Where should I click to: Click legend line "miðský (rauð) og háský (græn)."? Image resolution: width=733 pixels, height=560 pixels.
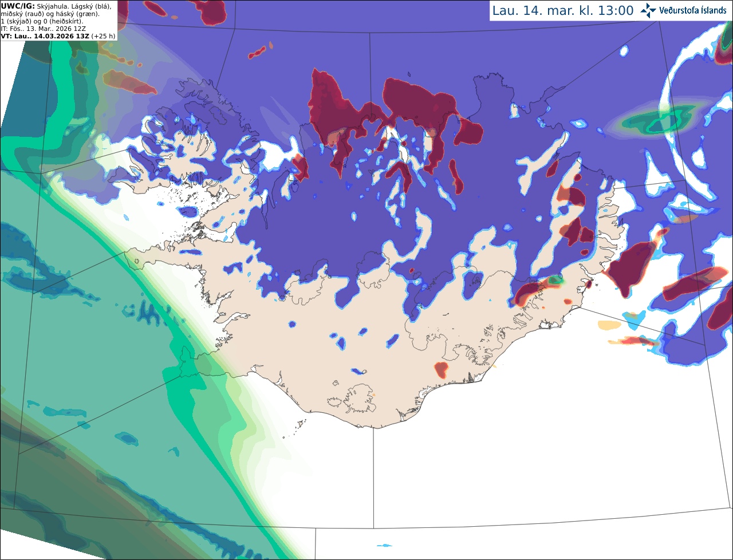click(49, 14)
